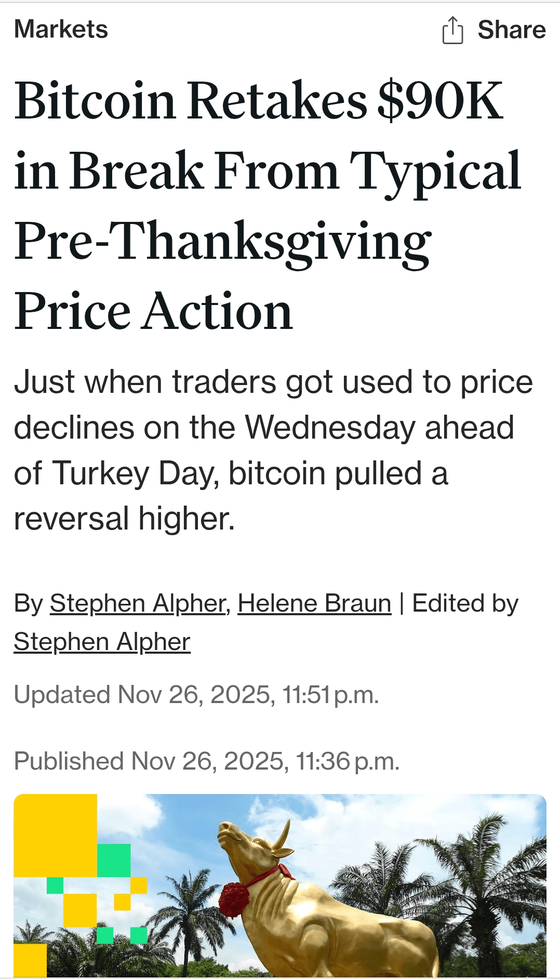Click the red garland on the bull

[x=234, y=899]
